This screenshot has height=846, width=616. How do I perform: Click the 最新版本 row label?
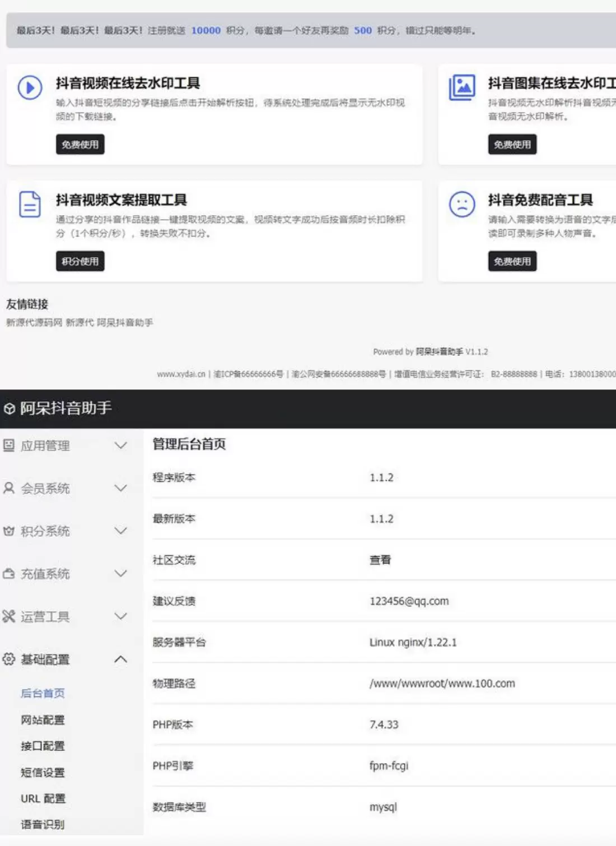point(174,519)
